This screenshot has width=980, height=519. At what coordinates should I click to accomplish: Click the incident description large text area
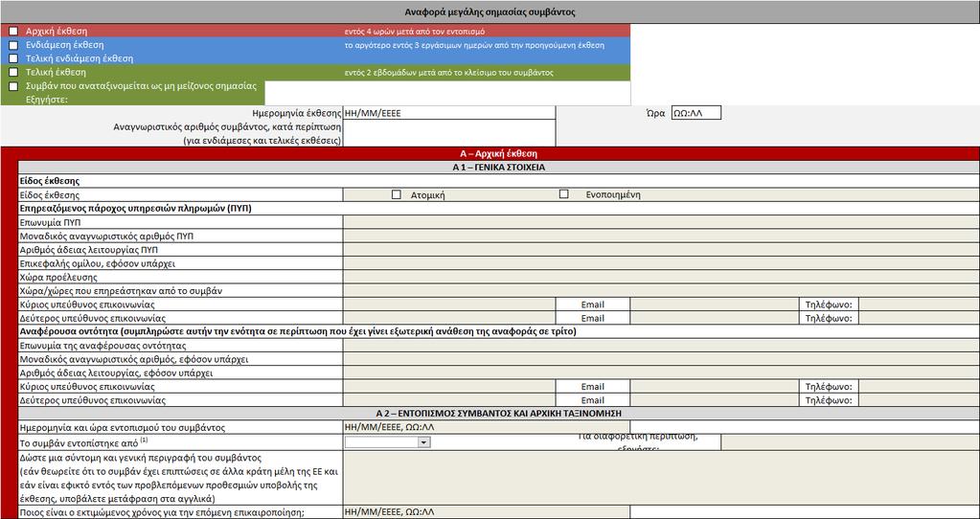click(x=661, y=478)
